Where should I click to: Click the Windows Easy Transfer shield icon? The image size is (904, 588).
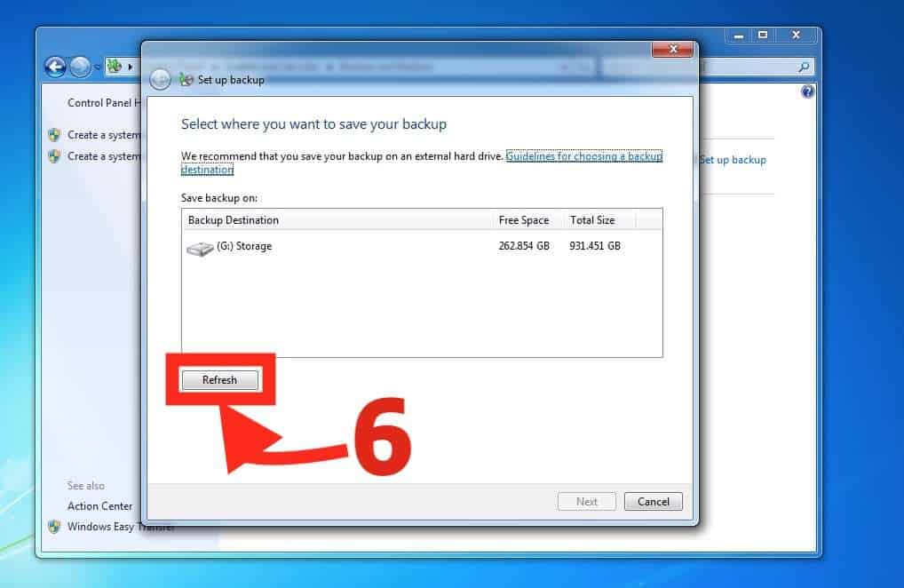coord(54,527)
